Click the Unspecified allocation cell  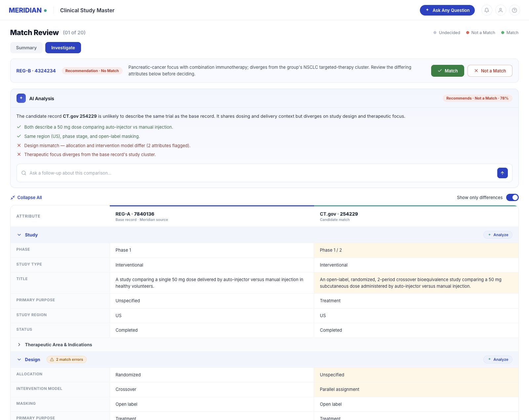click(x=416, y=375)
